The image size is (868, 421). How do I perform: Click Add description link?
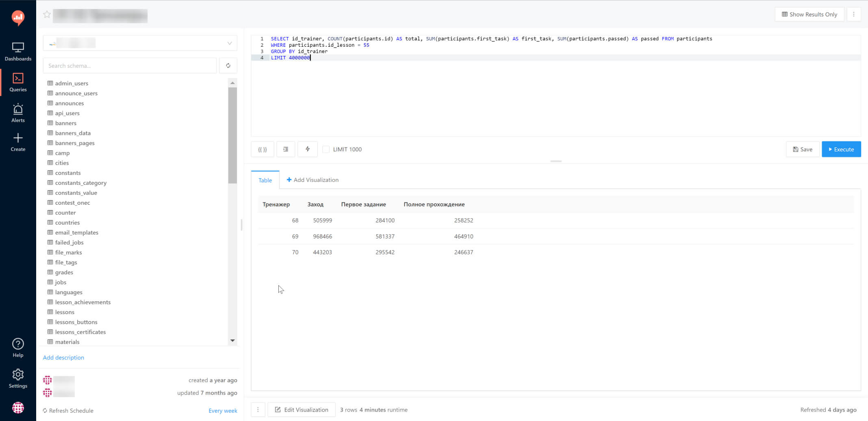[x=63, y=357]
